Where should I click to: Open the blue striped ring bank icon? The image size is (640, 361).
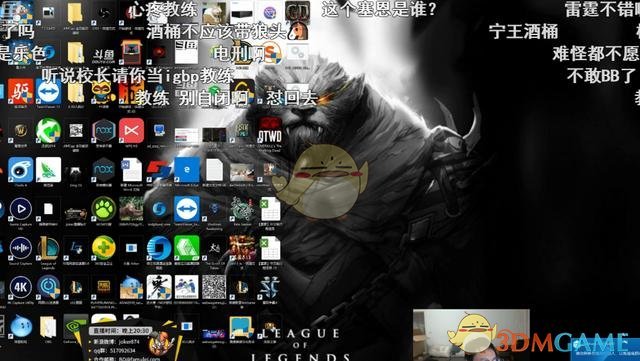tap(159, 248)
